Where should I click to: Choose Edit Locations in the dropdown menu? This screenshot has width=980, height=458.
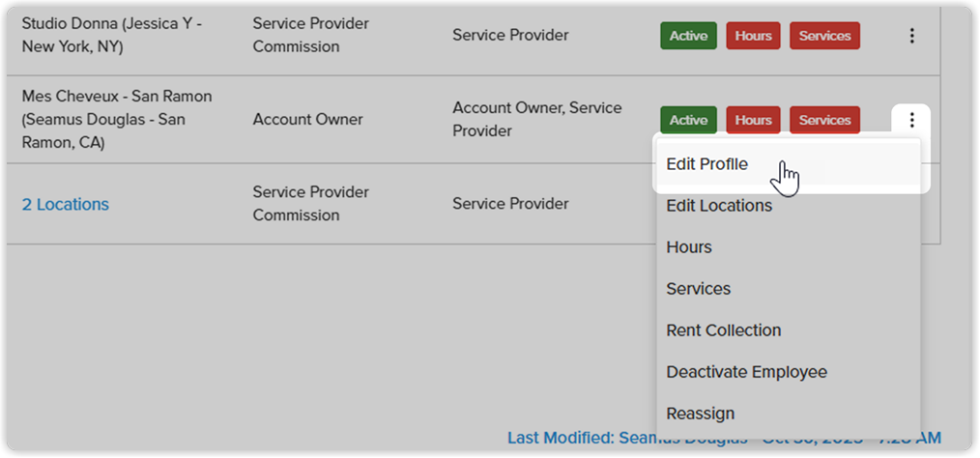pyautogui.click(x=788, y=206)
